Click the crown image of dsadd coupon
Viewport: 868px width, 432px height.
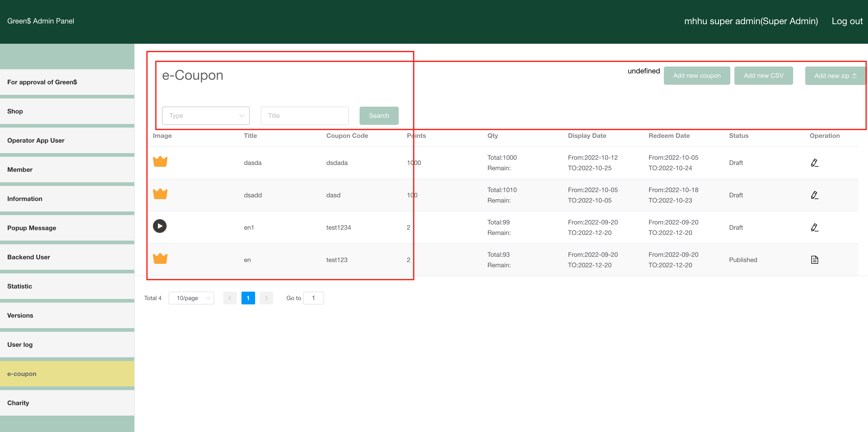point(160,194)
